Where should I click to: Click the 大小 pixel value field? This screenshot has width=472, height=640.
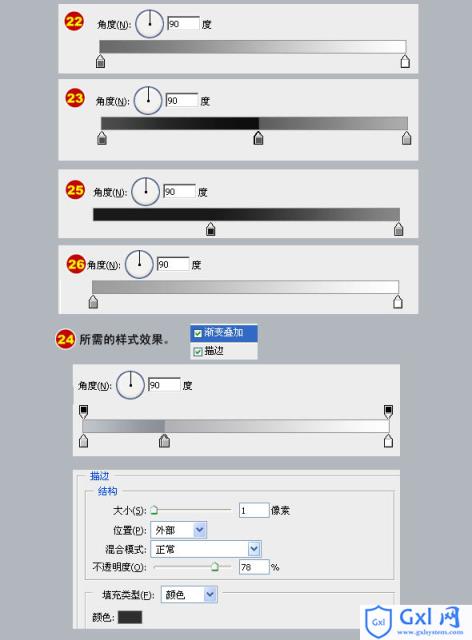254,510
